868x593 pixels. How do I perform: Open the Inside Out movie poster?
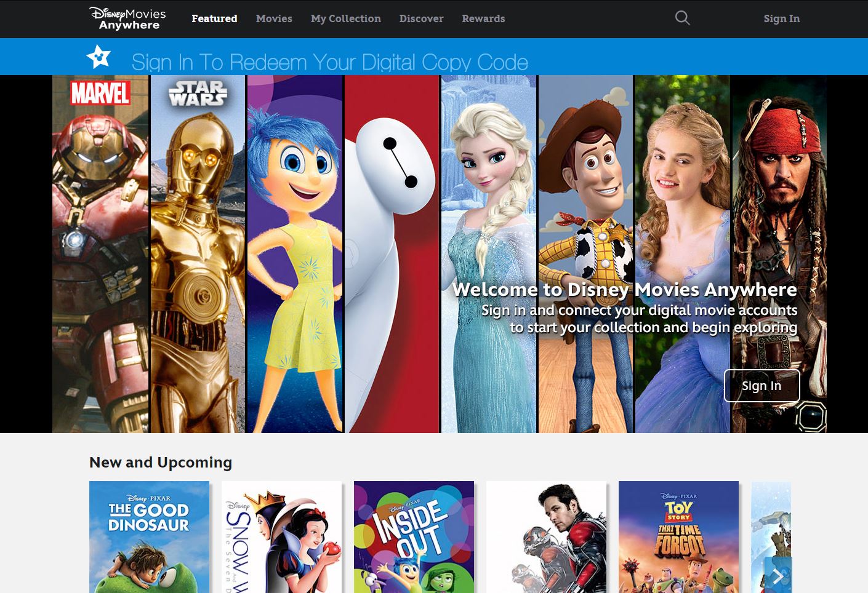pyautogui.click(x=414, y=537)
